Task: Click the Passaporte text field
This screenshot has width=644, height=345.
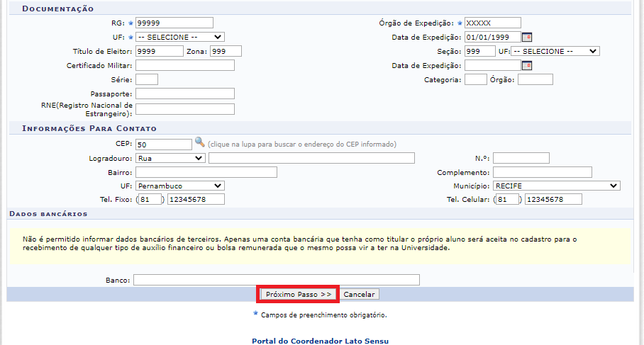Action: [x=184, y=94]
